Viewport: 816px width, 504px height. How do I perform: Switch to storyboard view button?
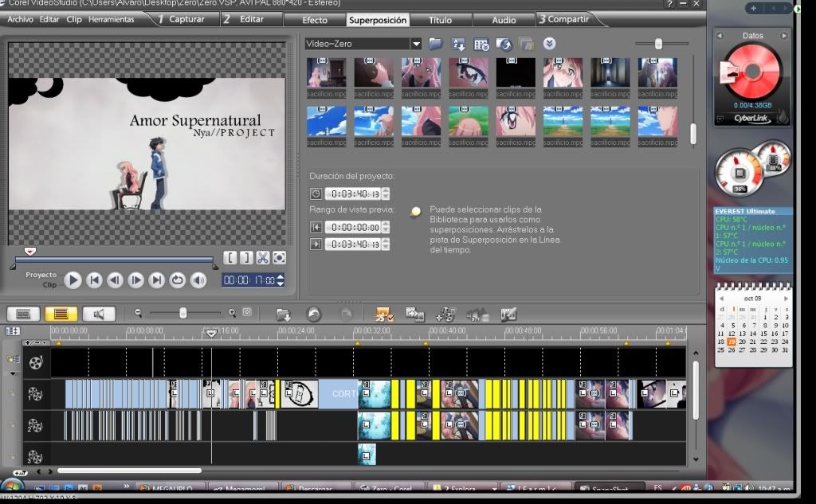tap(23, 314)
